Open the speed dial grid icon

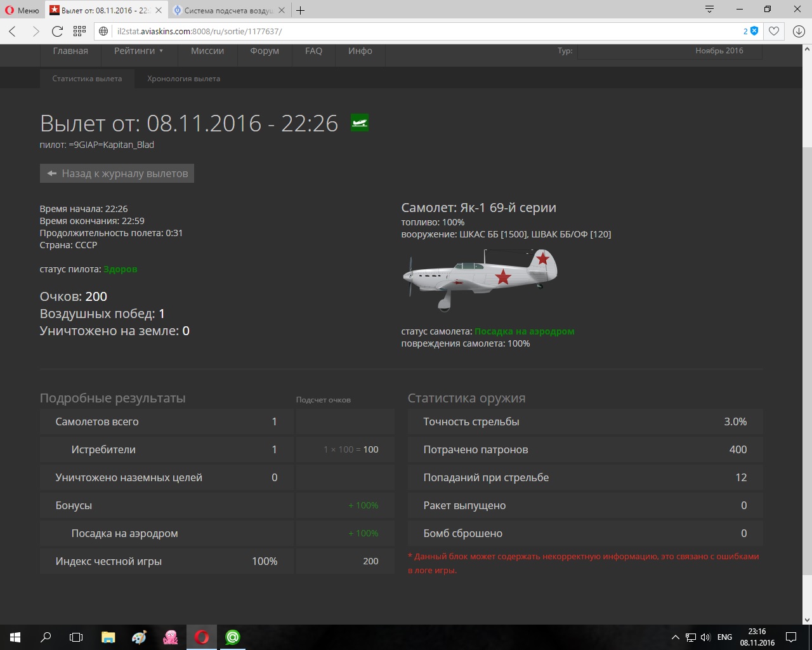point(79,31)
